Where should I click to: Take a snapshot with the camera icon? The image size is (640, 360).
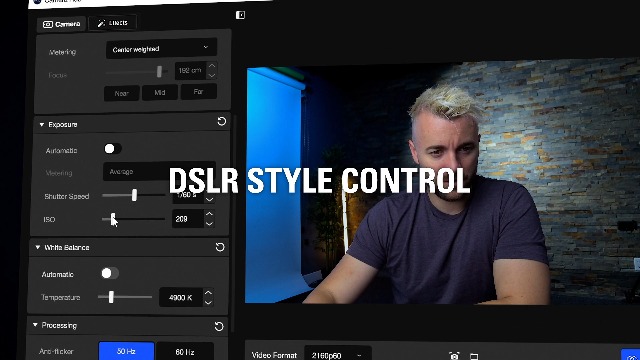[x=454, y=356]
